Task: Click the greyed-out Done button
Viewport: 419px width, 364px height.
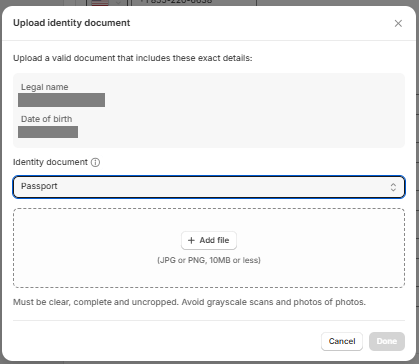Action: [387, 341]
